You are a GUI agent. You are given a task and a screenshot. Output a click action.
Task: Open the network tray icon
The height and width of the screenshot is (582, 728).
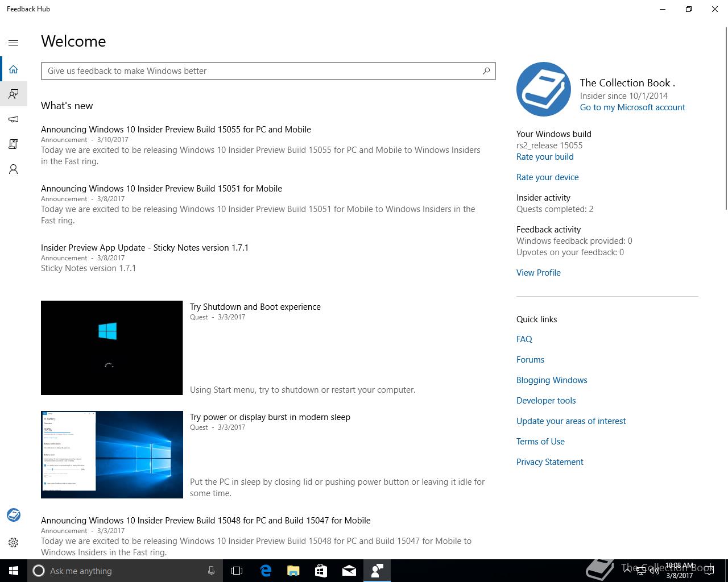640,571
